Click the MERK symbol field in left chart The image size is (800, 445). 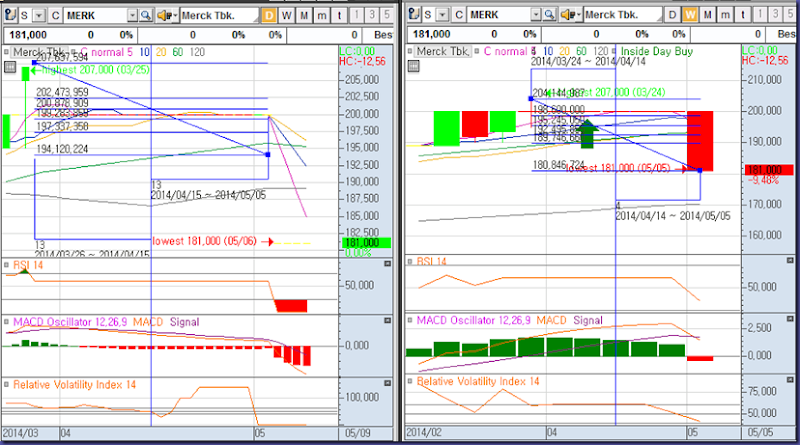coord(95,16)
